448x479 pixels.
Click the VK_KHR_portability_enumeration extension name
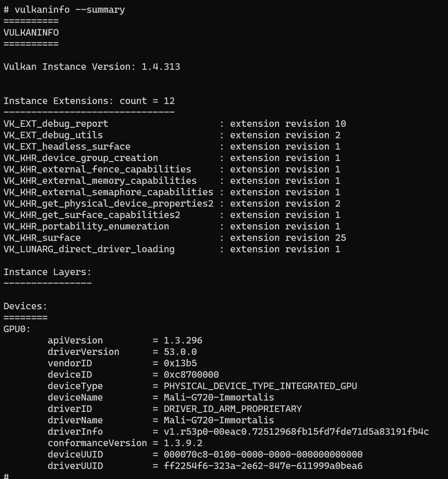coord(86,226)
